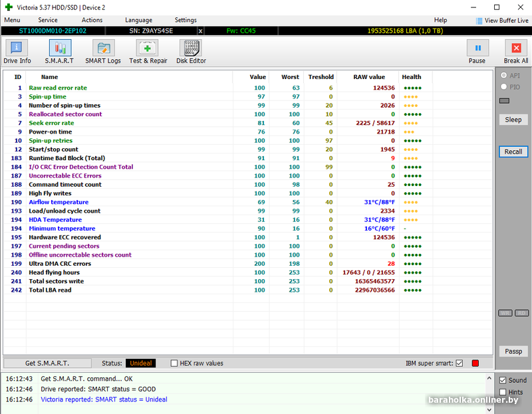Click the Break All red X icon
The width and height of the screenshot is (532, 414).
coord(516,48)
